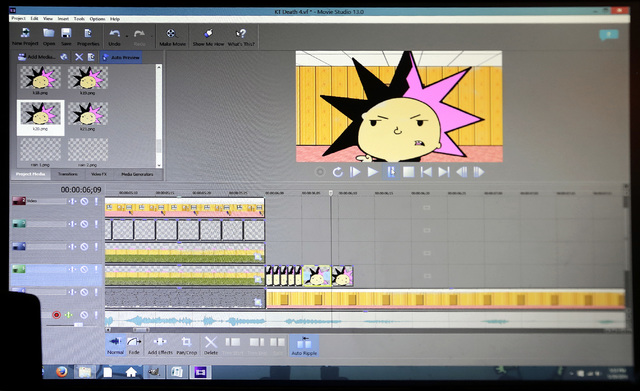The width and height of the screenshot is (640, 391).
Task: Save the project with the floppy icon
Action: click(x=66, y=36)
